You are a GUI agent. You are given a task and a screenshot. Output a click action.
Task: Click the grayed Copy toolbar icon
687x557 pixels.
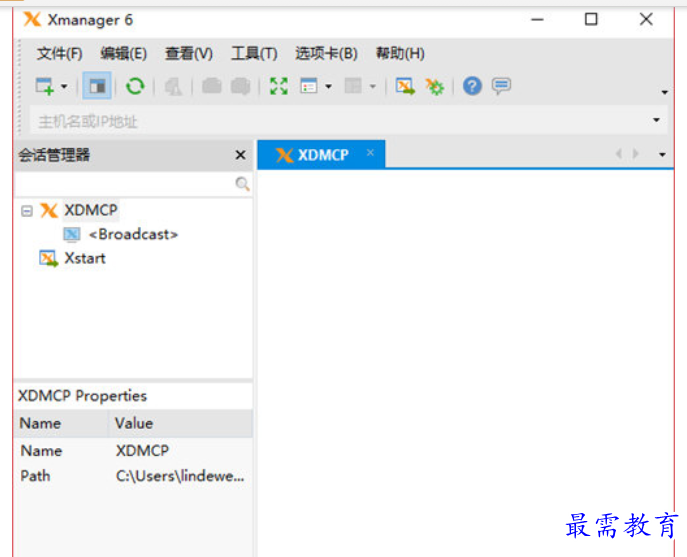[212, 86]
